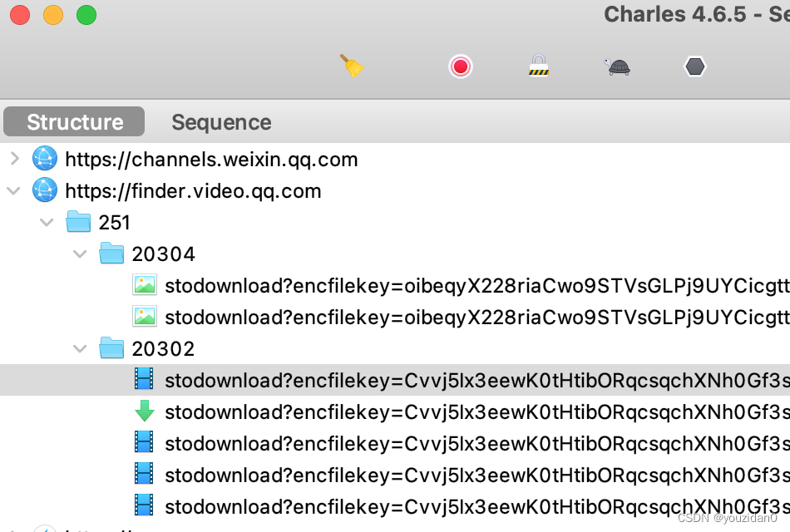Click film icon of fourth row under 20302
790x532 pixels.
tap(144, 474)
